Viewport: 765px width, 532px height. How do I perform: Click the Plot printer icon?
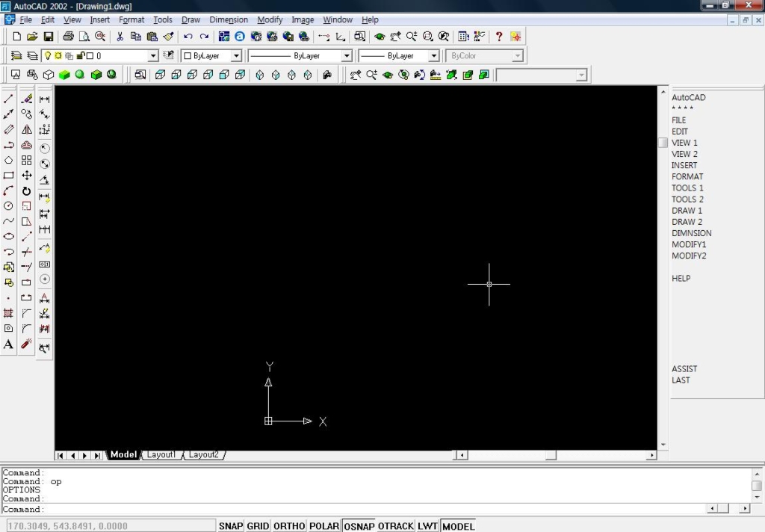coord(68,37)
